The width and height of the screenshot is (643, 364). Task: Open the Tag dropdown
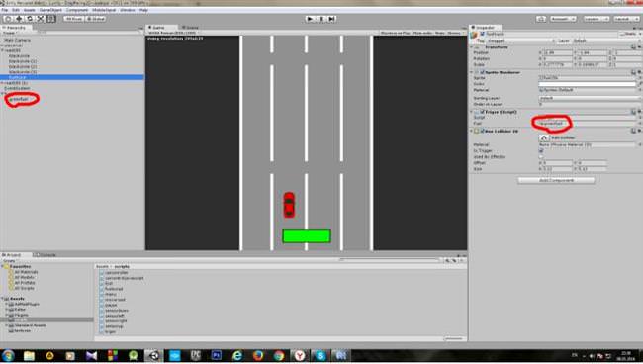click(521, 41)
